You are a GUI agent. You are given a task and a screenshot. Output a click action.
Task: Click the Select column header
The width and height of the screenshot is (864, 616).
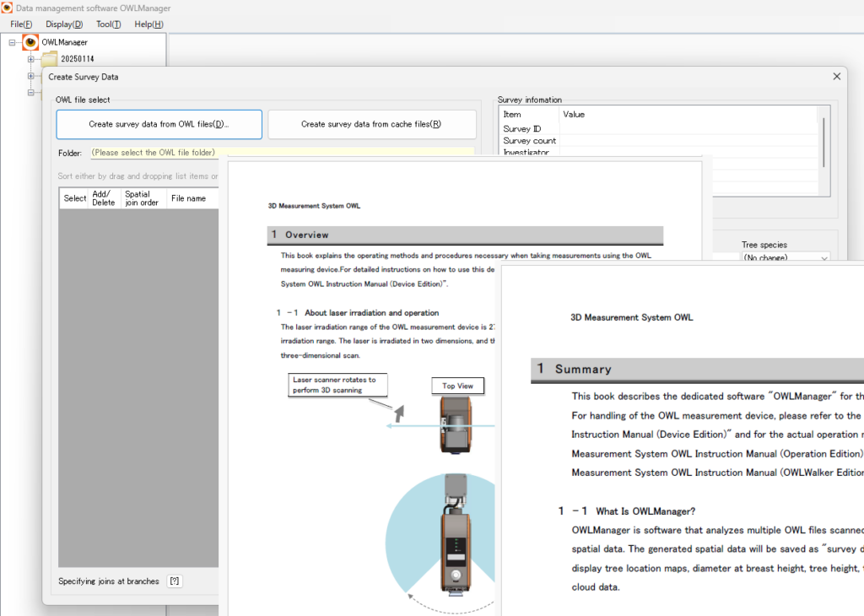tap(74, 198)
